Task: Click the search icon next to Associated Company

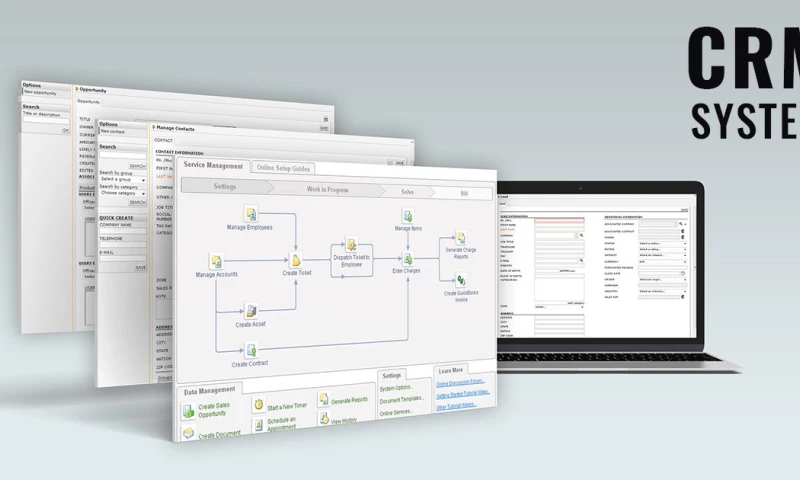Action: click(x=681, y=224)
